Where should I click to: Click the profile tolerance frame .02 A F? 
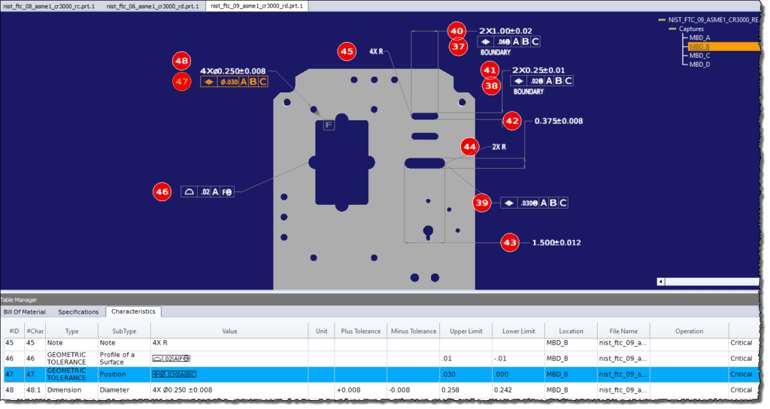click(208, 192)
